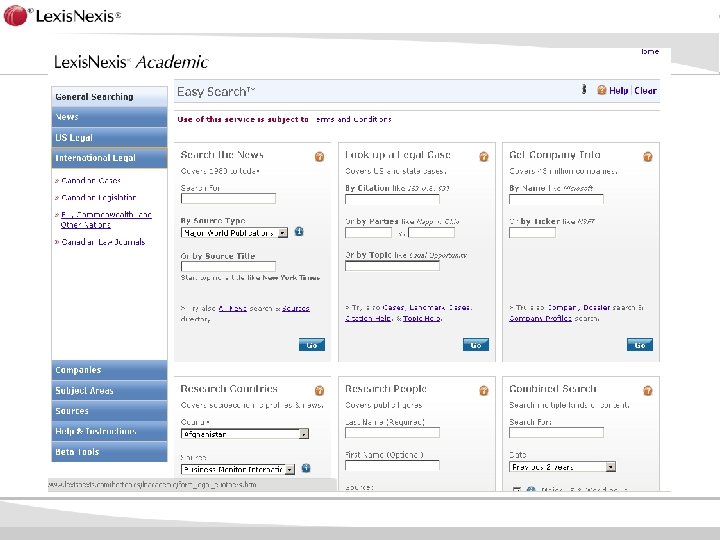Open the All News search link
720x540 pixels.
(232, 308)
